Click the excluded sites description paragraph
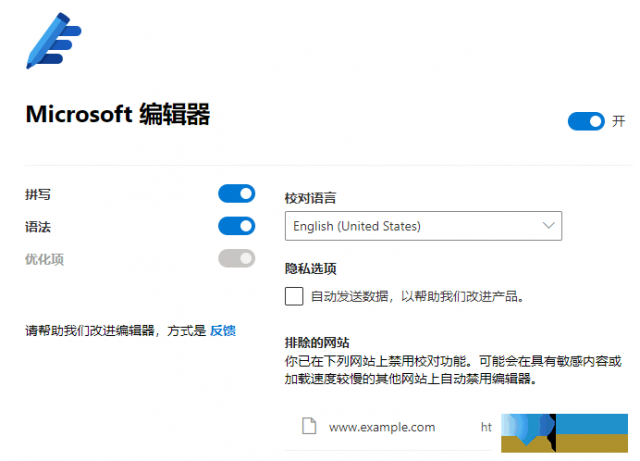 (x=453, y=370)
